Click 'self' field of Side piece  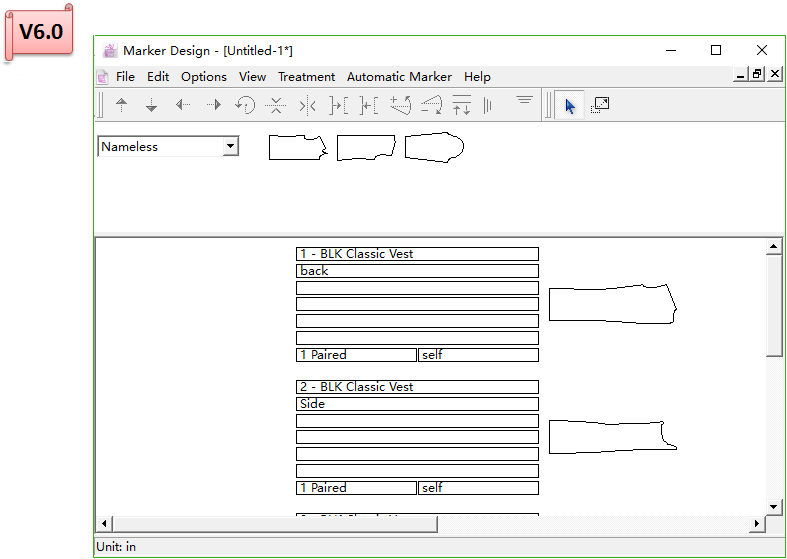click(x=478, y=488)
